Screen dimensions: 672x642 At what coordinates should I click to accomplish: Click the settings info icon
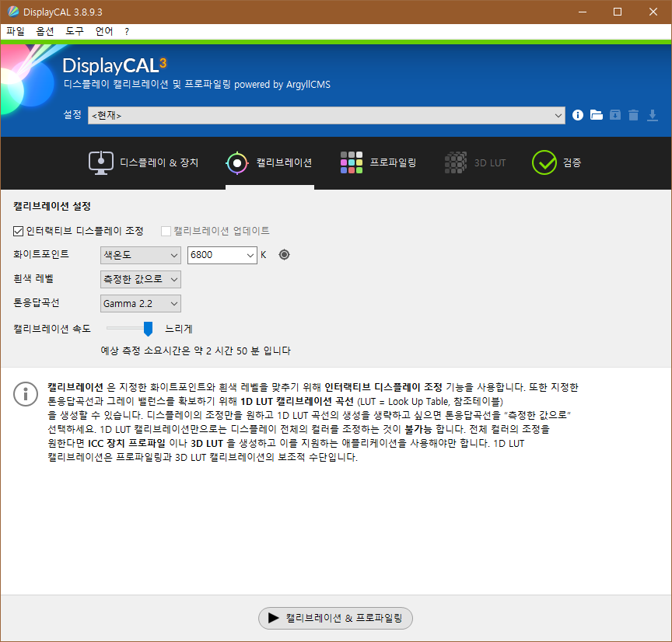coord(578,115)
